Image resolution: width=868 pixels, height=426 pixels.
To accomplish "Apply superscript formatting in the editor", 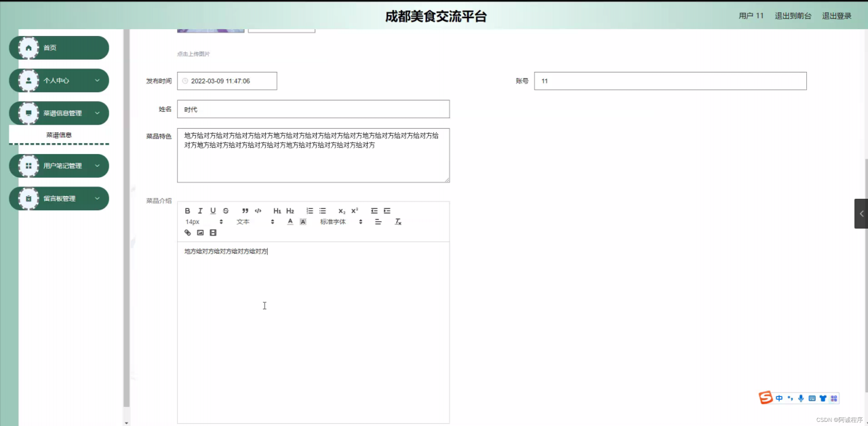I will point(353,211).
